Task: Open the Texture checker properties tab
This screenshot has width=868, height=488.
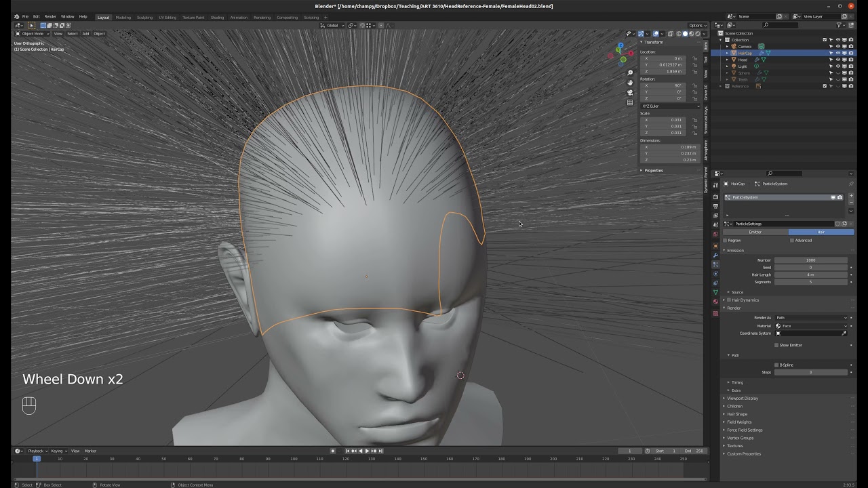Action: click(x=715, y=313)
